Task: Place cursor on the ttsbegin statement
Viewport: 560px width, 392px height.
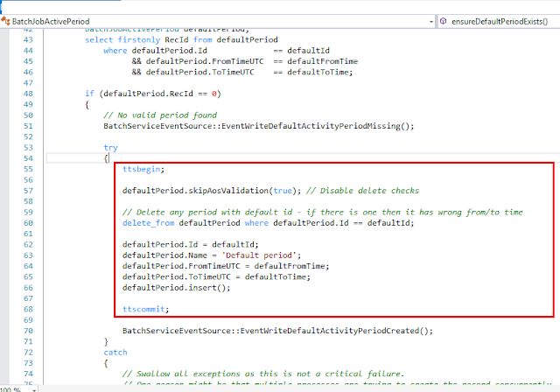Action: (143, 169)
